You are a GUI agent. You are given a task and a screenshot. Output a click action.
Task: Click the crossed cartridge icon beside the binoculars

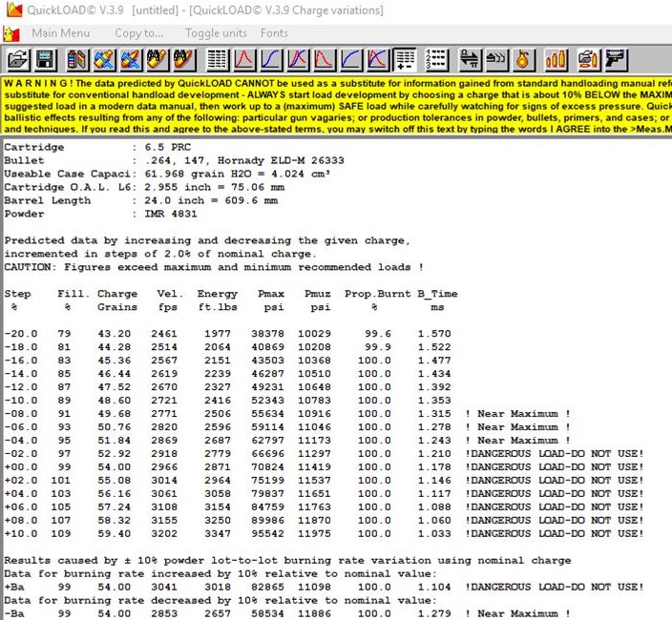tap(131, 59)
